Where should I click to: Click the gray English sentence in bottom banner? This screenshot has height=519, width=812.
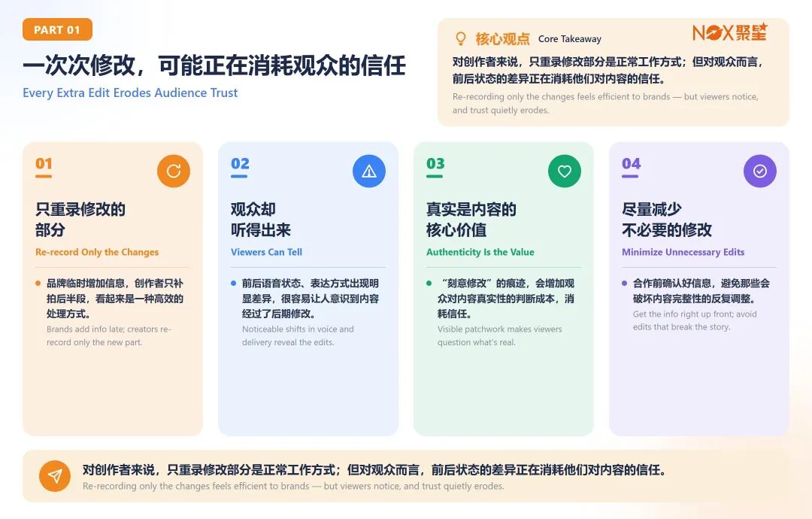click(x=293, y=487)
